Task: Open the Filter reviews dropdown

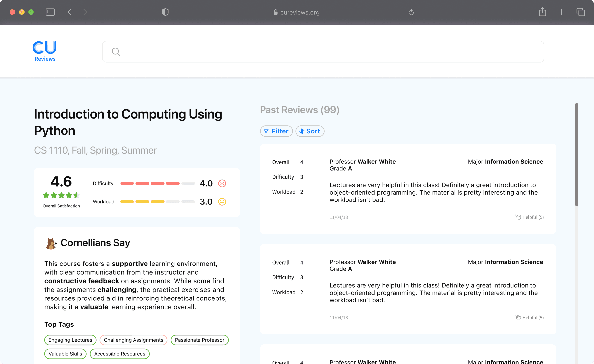Action: click(x=276, y=131)
